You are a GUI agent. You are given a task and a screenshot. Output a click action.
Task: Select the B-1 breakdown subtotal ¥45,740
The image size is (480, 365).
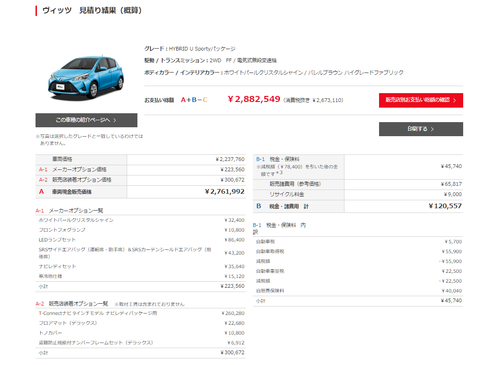click(451, 301)
